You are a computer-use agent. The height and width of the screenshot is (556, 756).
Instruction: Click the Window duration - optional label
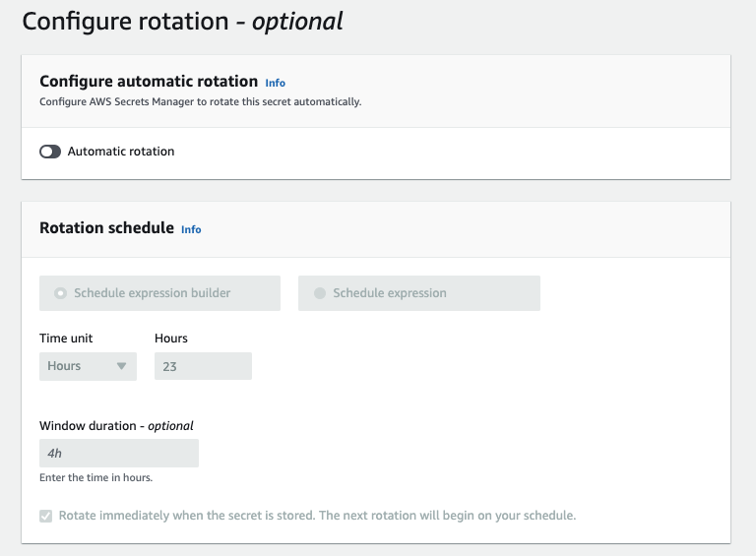pos(116,426)
